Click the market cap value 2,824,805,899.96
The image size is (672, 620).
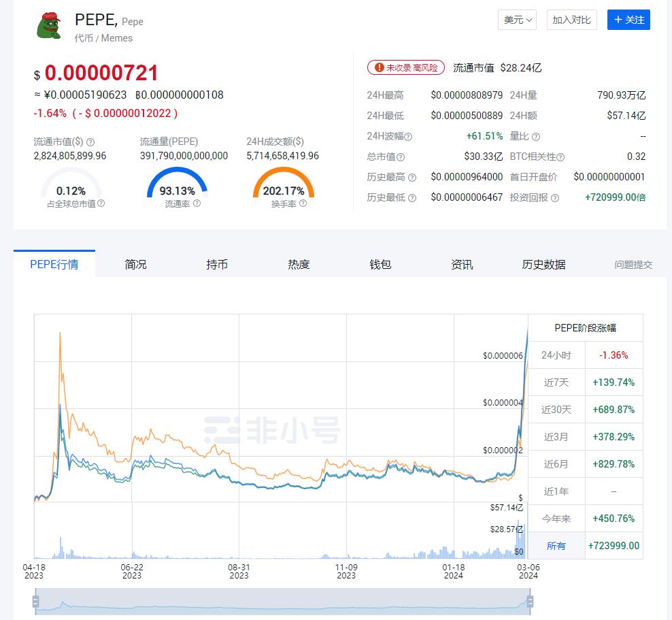70,156
